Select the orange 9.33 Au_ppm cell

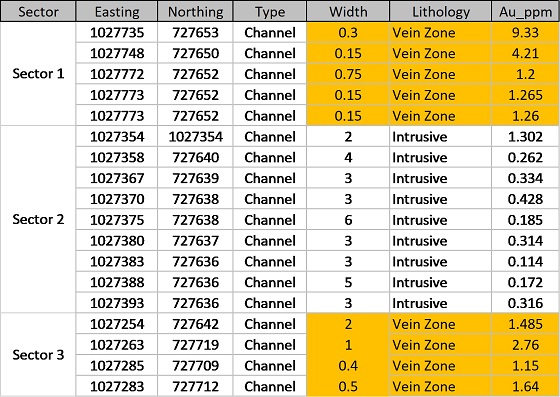coord(525,32)
